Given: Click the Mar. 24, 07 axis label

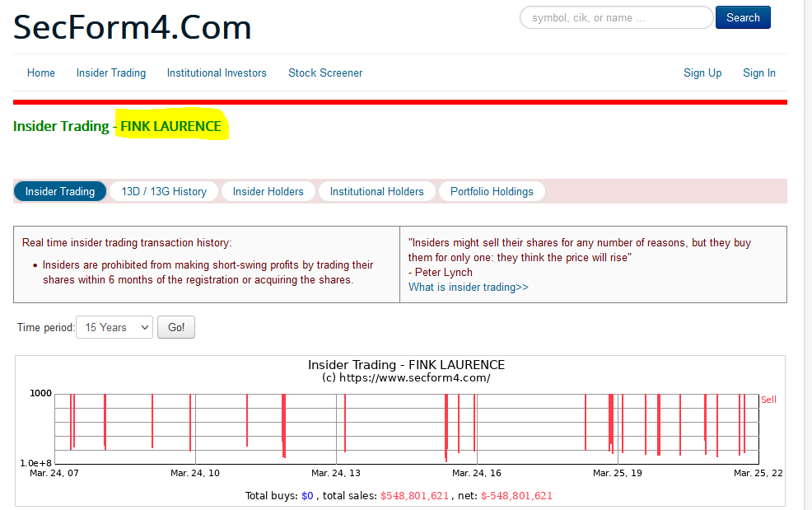Looking at the screenshot, I should click(54, 473).
